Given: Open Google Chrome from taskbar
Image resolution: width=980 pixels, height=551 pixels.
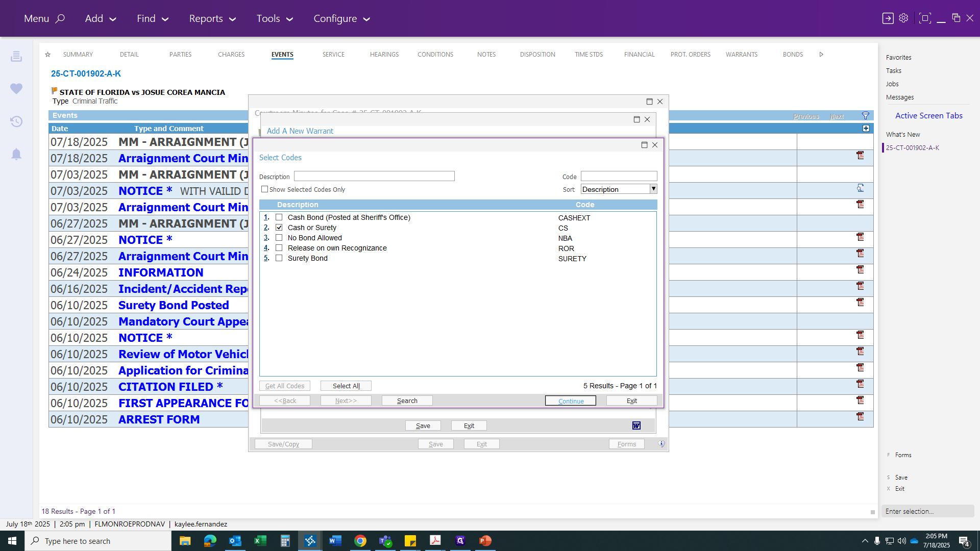Looking at the screenshot, I should click(x=360, y=541).
